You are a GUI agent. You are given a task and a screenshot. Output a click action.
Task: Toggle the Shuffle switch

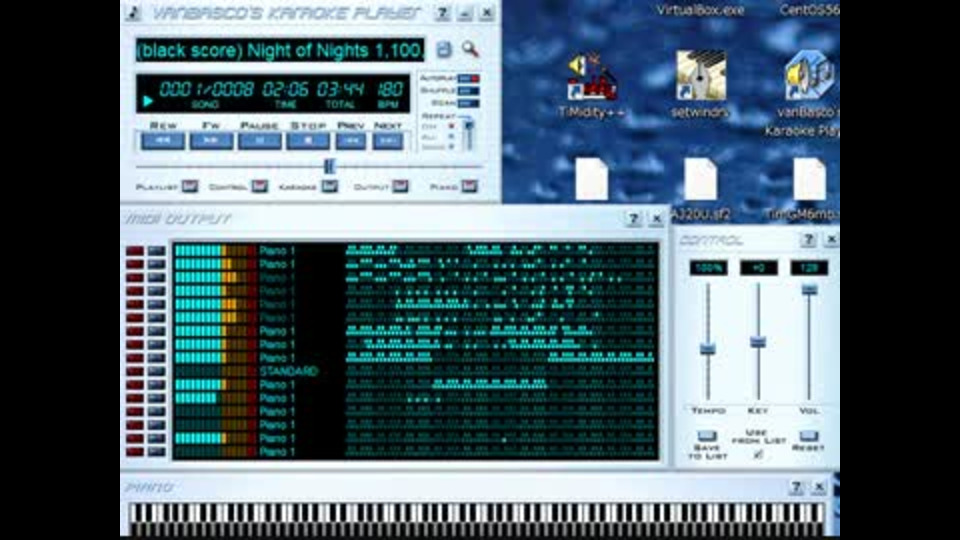click(x=468, y=91)
